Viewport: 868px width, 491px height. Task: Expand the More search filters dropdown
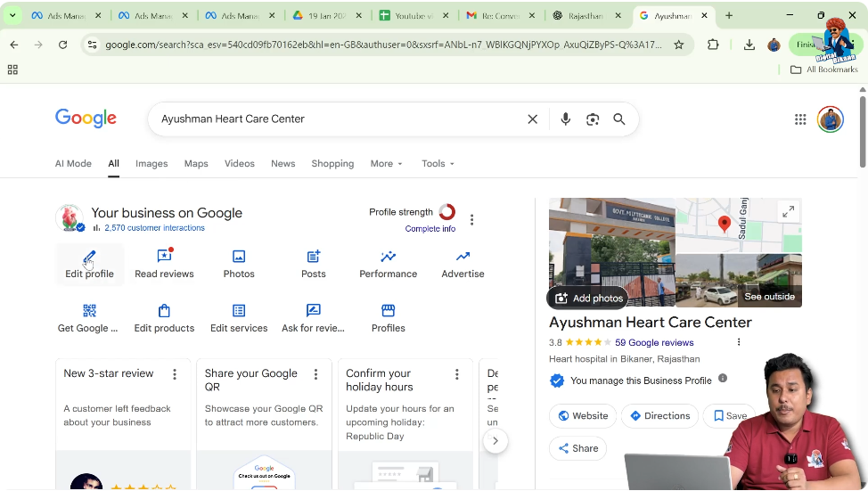387,164
